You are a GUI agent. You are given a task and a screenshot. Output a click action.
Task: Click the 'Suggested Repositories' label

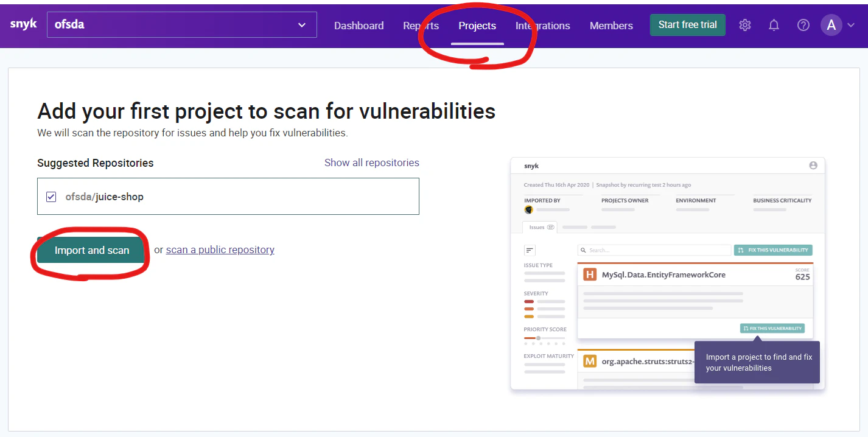[x=96, y=163]
